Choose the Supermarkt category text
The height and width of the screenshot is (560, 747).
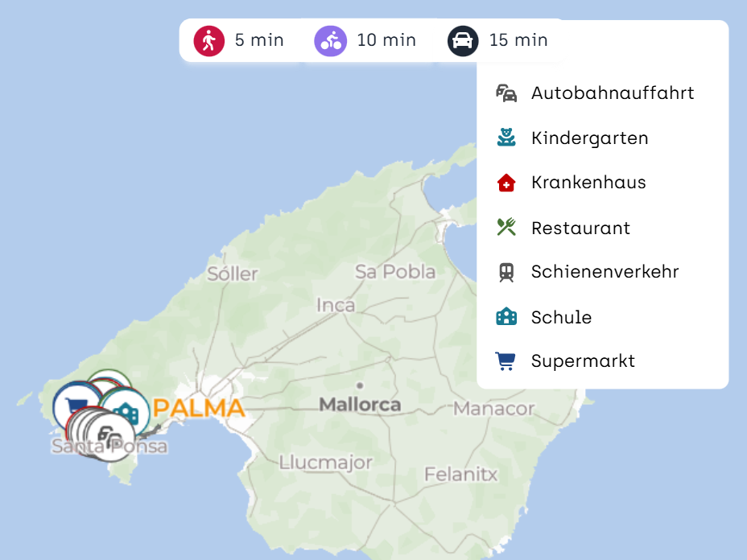(583, 361)
